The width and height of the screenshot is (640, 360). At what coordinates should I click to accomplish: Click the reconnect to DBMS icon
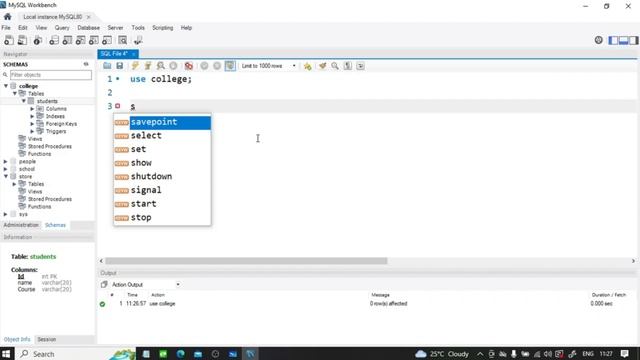point(138,40)
